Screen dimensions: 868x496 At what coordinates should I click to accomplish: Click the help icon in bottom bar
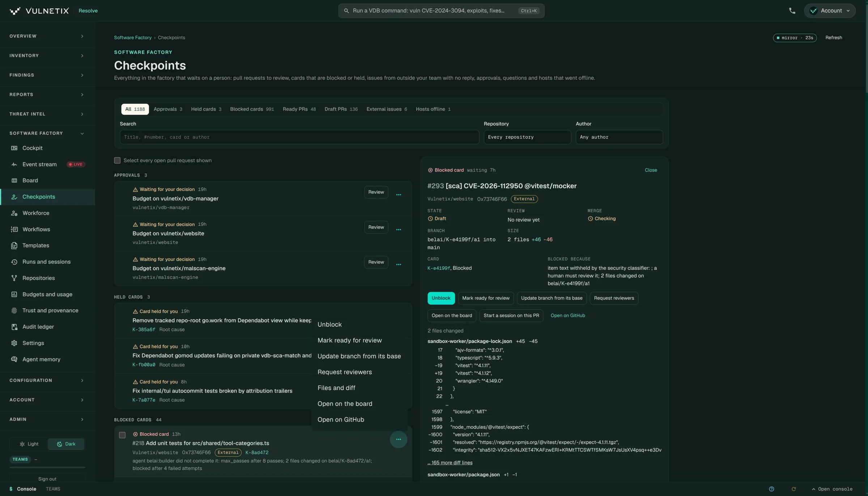tap(771, 489)
